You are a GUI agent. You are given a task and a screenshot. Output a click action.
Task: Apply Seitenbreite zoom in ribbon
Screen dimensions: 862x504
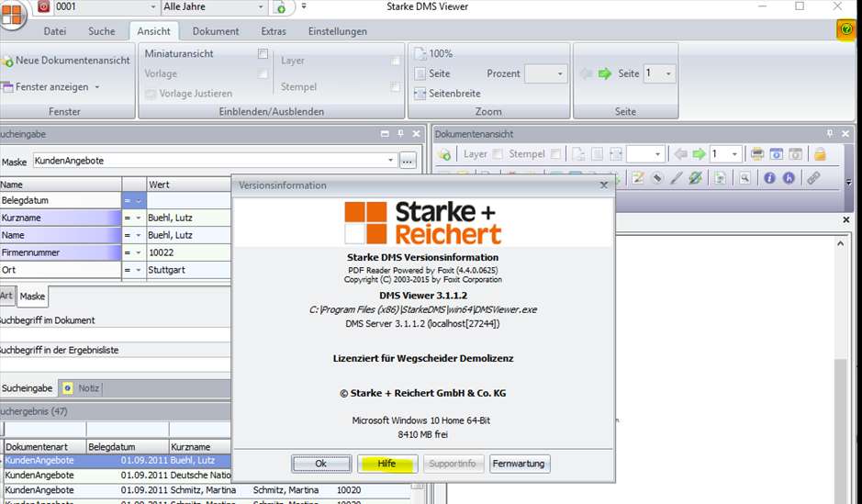(447, 94)
